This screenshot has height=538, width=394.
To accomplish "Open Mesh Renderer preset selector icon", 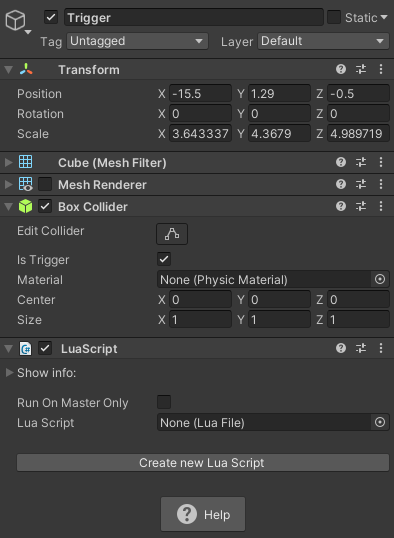I will pos(361,184).
